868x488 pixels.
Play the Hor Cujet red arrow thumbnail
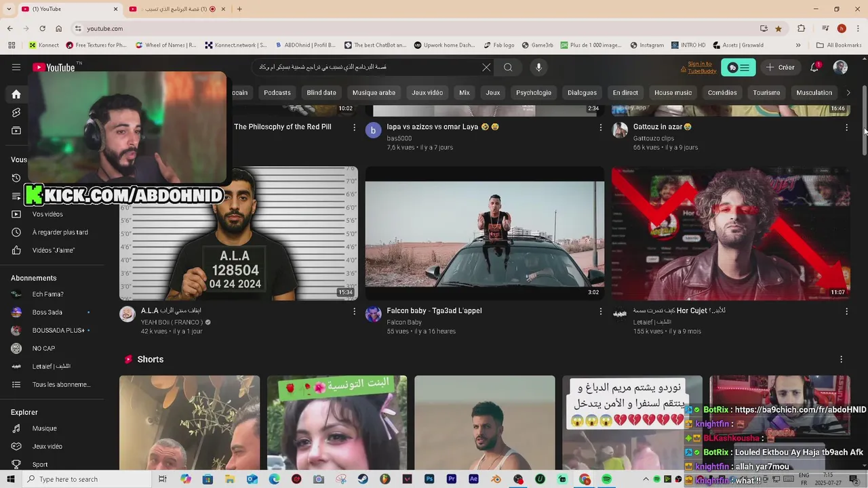pyautogui.click(x=730, y=233)
